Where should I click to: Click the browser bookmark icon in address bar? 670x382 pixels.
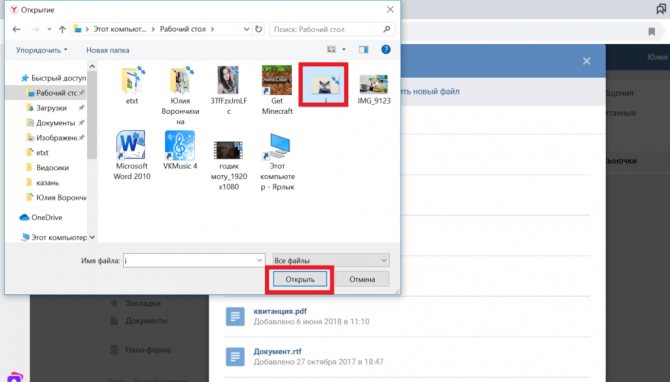(x=652, y=31)
